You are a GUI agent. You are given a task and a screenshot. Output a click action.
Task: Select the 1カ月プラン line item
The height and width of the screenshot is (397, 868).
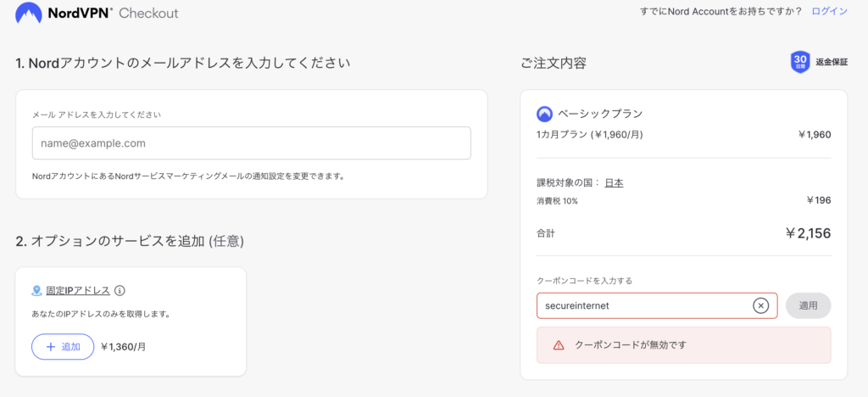tap(587, 134)
